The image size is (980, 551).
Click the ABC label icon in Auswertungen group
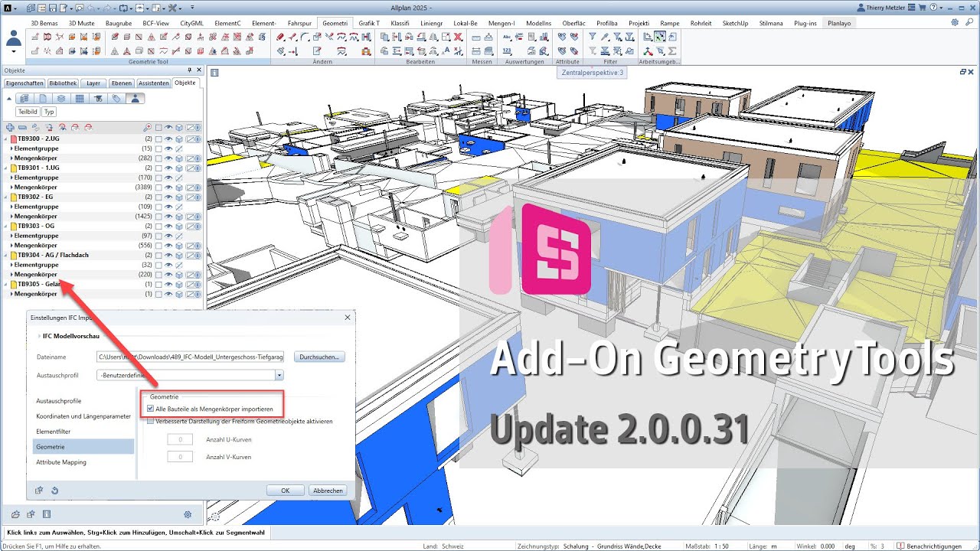pyautogui.click(x=507, y=37)
